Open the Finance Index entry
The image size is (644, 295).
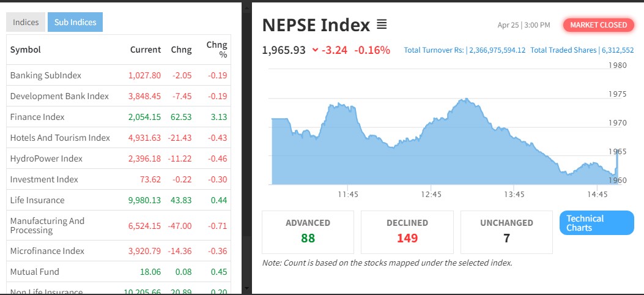(x=37, y=117)
